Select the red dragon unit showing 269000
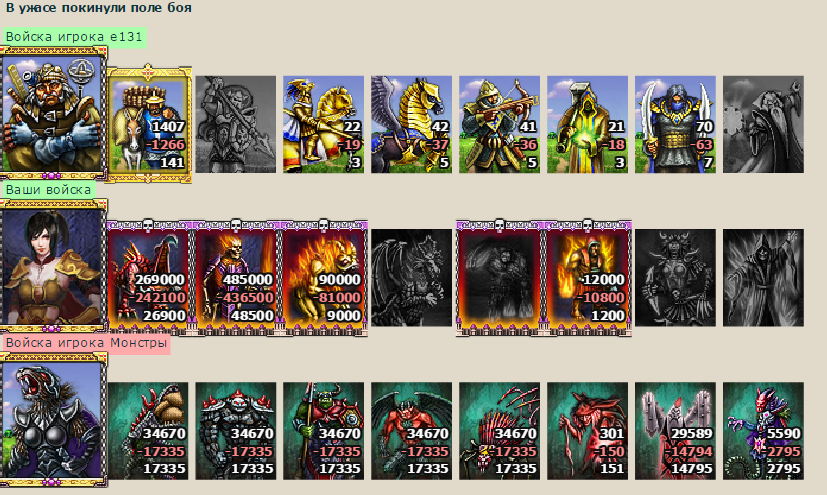Screen dimensions: 827x495 [x=149, y=278]
